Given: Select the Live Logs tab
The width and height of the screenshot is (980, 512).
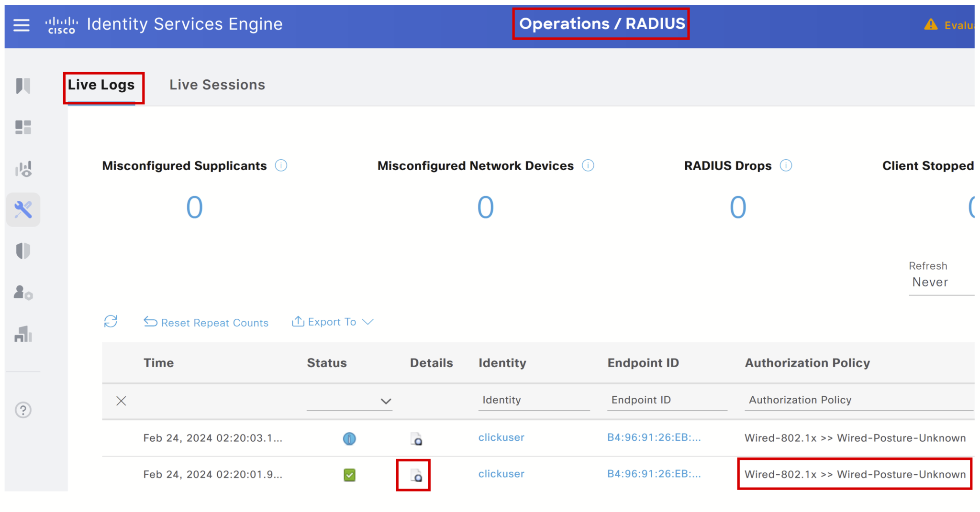Looking at the screenshot, I should 100,85.
